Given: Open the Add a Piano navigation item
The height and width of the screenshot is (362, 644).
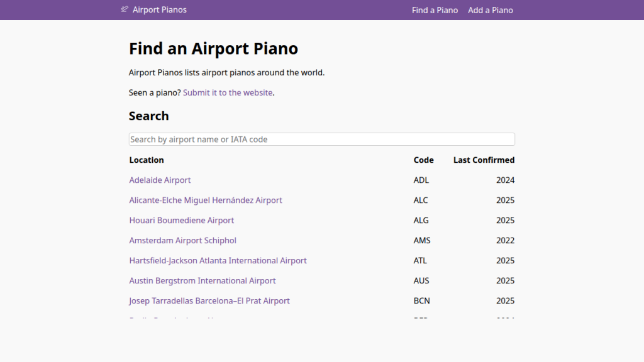Looking at the screenshot, I should (490, 10).
